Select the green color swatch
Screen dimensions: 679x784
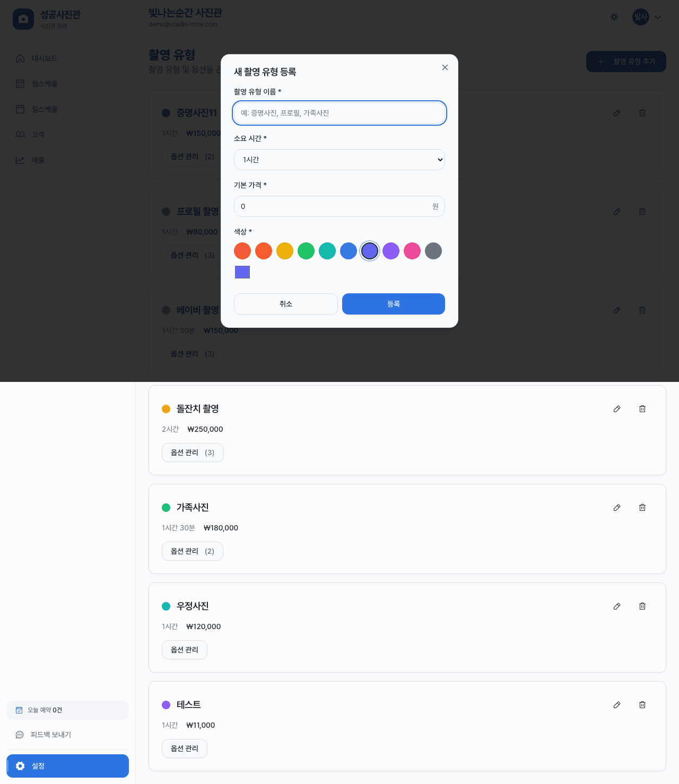[x=306, y=251]
